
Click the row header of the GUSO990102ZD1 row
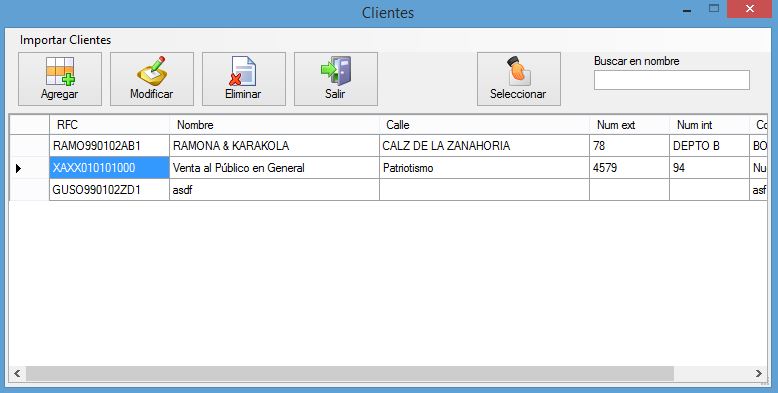tap(29, 190)
